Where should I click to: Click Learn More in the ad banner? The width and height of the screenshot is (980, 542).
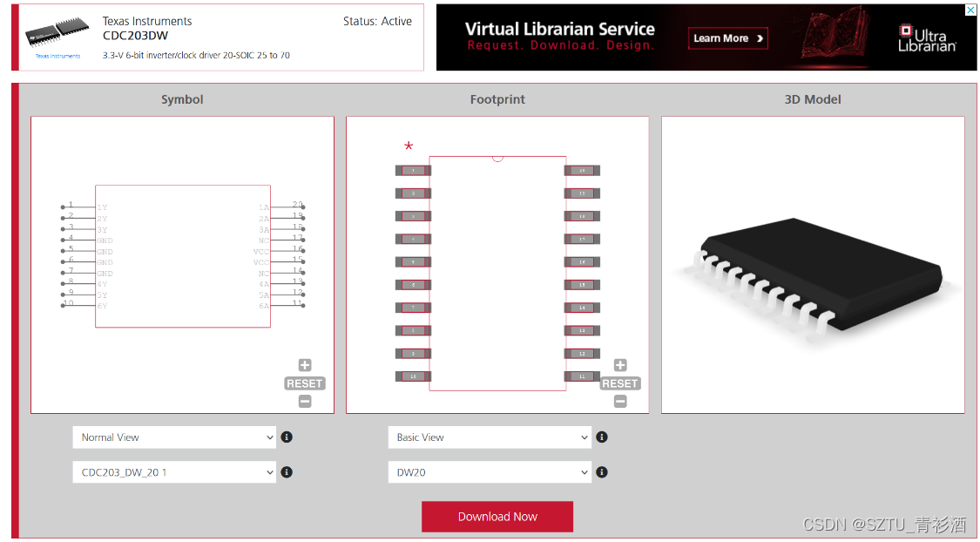pyautogui.click(x=729, y=38)
